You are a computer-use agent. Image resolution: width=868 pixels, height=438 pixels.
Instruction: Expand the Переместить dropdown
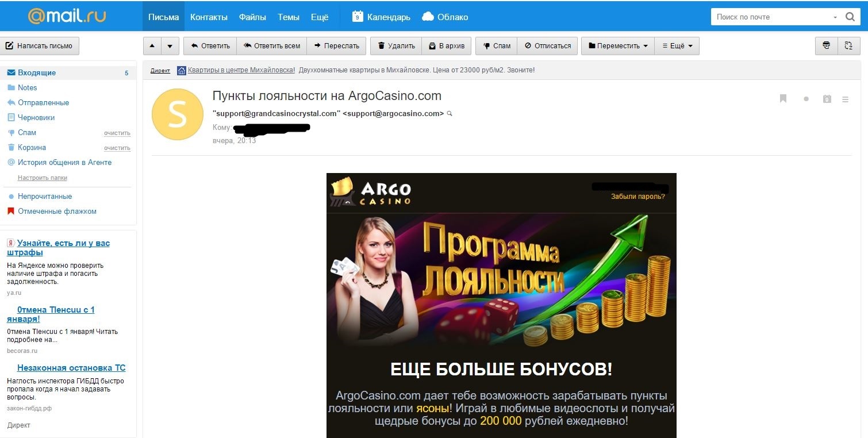[x=618, y=46]
